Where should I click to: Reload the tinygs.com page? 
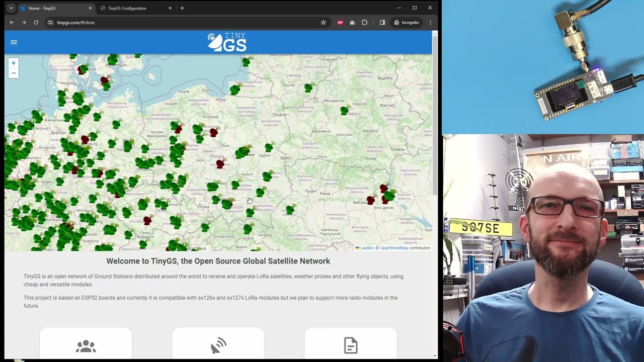point(36,22)
